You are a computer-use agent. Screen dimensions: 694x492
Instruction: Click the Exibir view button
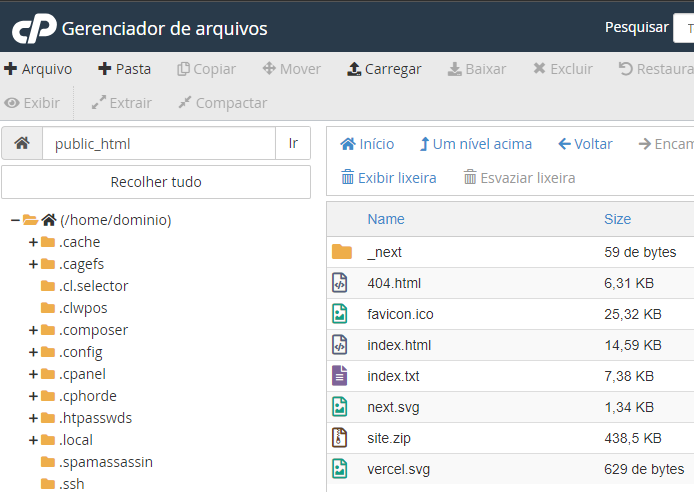(32, 103)
